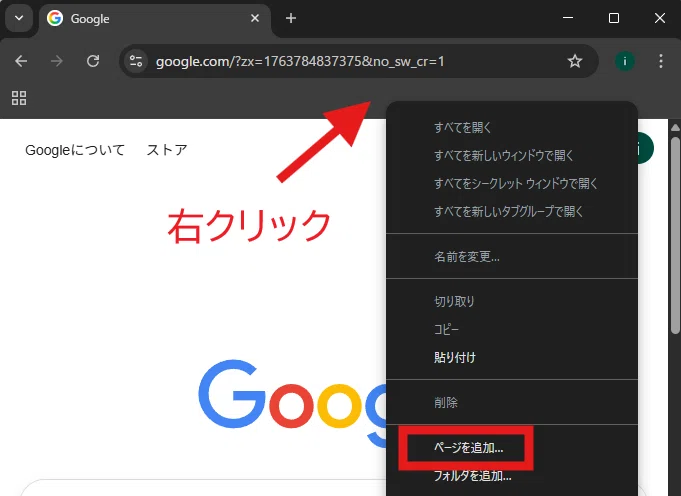Viewport: 681px width, 496px height.
Task: Bookmark this page with star icon
Action: click(x=575, y=61)
